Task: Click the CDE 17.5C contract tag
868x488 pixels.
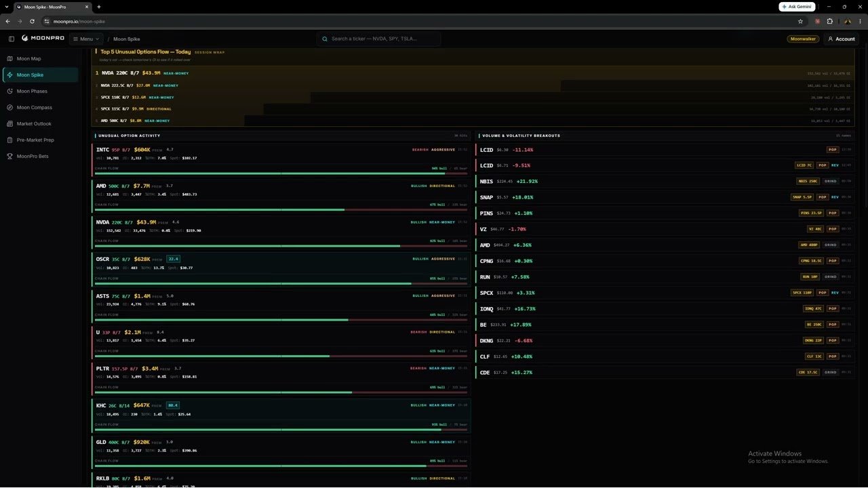Action: tap(808, 373)
